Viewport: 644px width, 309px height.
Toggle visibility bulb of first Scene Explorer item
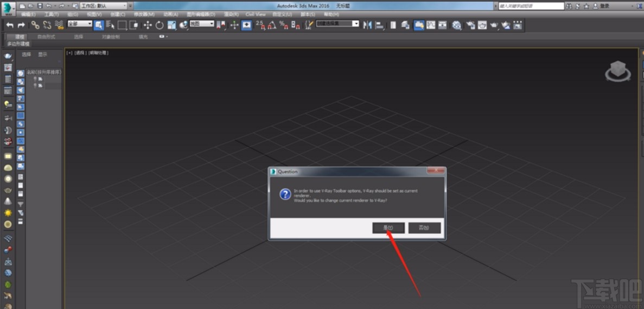click(35, 79)
